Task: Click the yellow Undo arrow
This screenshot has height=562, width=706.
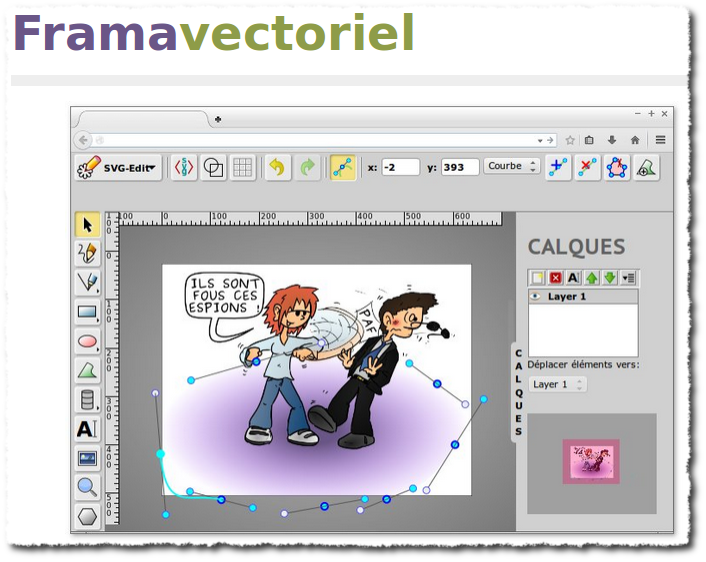Action: tap(277, 168)
